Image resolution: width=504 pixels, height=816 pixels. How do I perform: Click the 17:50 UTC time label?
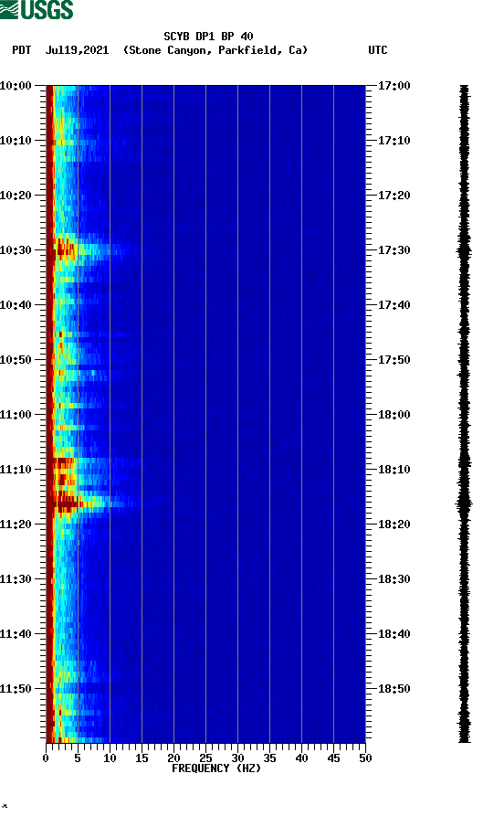[x=394, y=360]
